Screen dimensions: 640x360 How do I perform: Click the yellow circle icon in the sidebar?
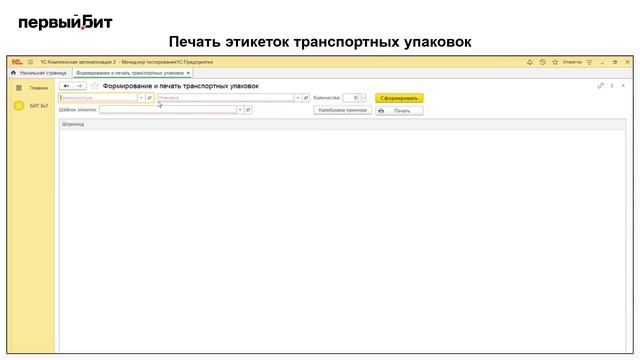pos(19,106)
